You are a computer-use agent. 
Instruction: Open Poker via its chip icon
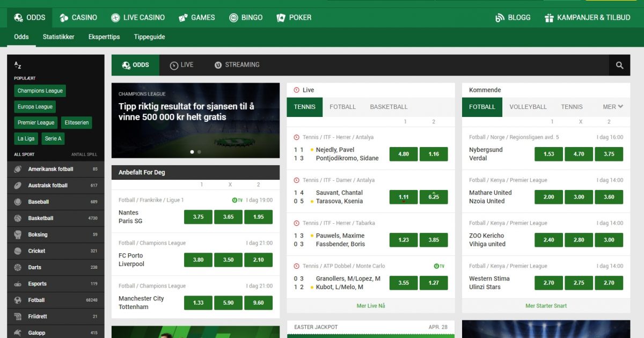(280, 17)
